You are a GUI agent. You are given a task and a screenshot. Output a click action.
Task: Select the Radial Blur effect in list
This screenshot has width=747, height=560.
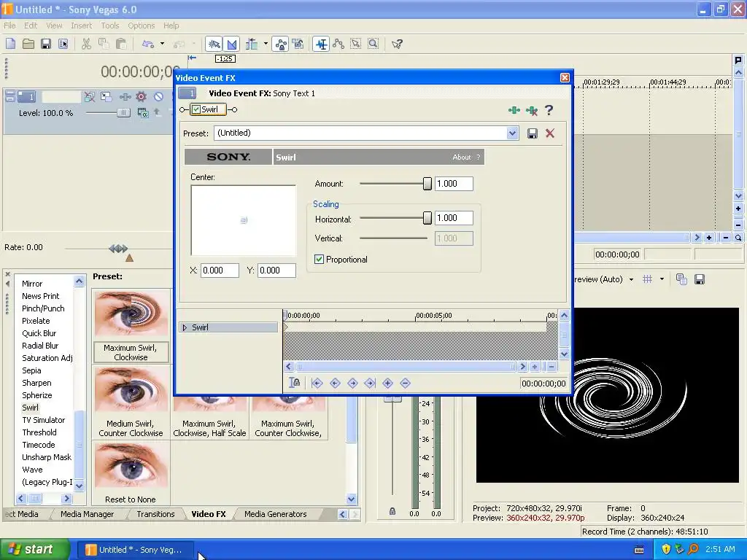pyautogui.click(x=41, y=346)
